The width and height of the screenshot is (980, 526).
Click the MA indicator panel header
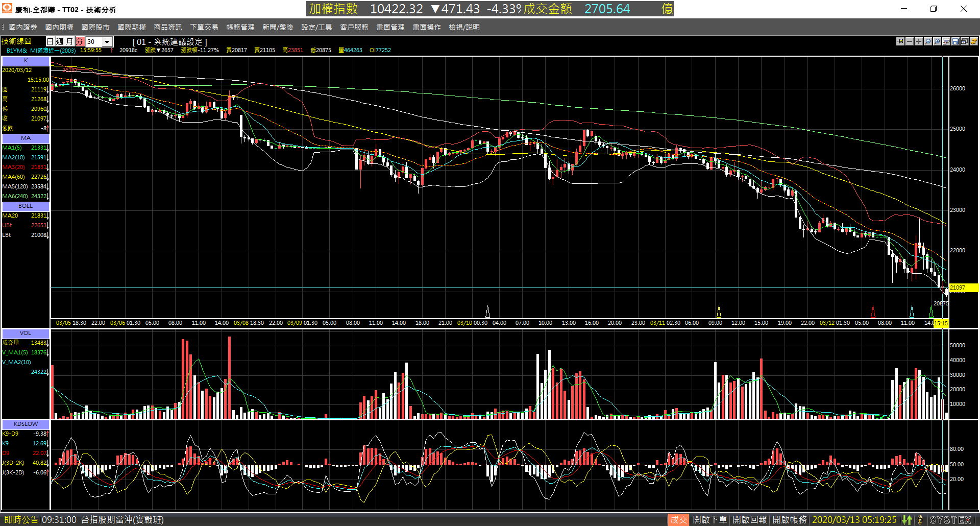click(26, 138)
